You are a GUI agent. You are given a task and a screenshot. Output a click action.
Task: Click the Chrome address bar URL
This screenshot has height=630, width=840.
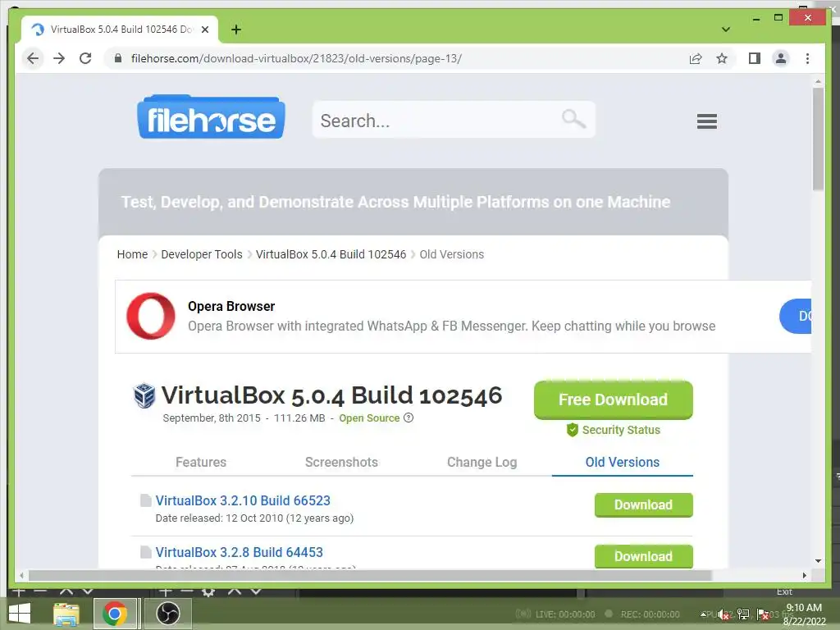[x=296, y=58]
